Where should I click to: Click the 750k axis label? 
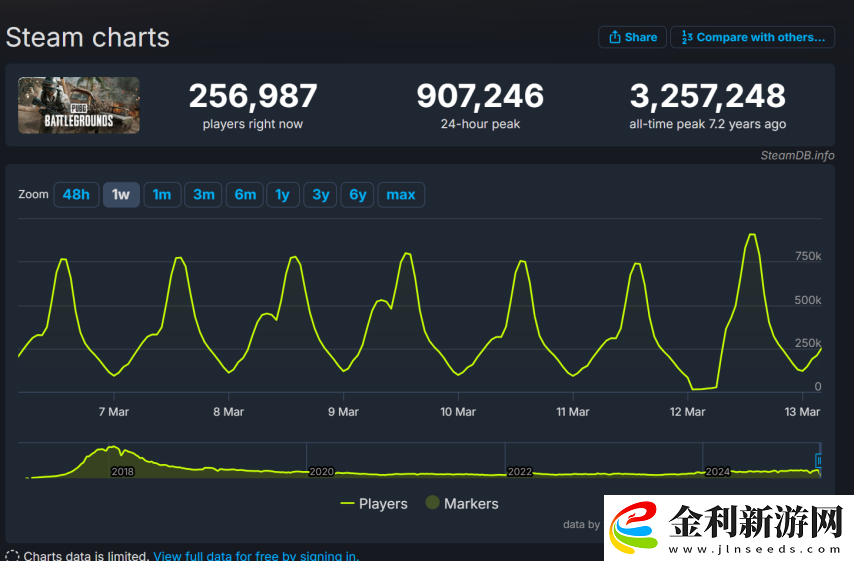click(x=808, y=256)
